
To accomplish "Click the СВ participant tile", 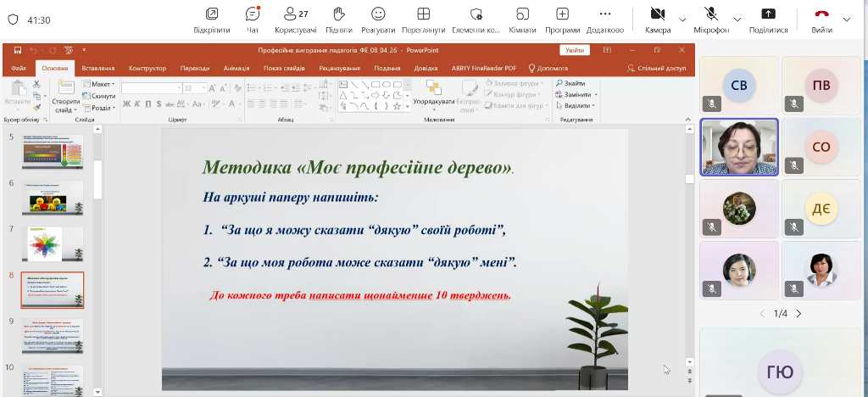I will pos(738,84).
